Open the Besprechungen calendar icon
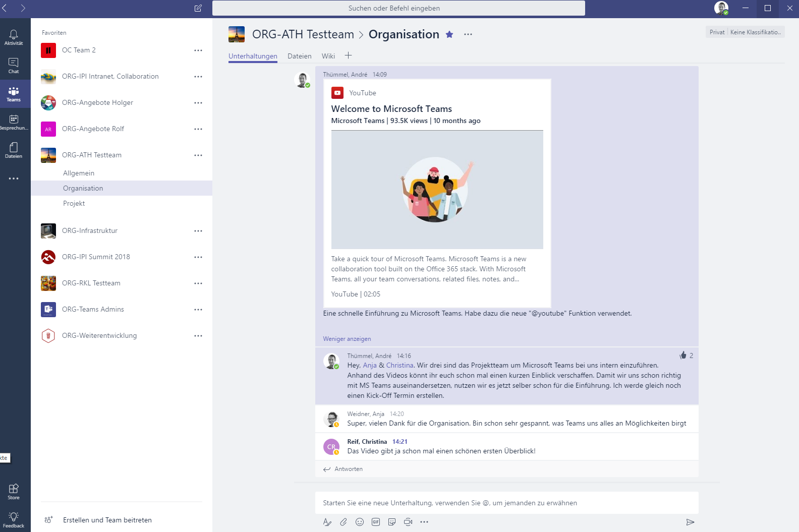The image size is (799, 532). click(14, 122)
